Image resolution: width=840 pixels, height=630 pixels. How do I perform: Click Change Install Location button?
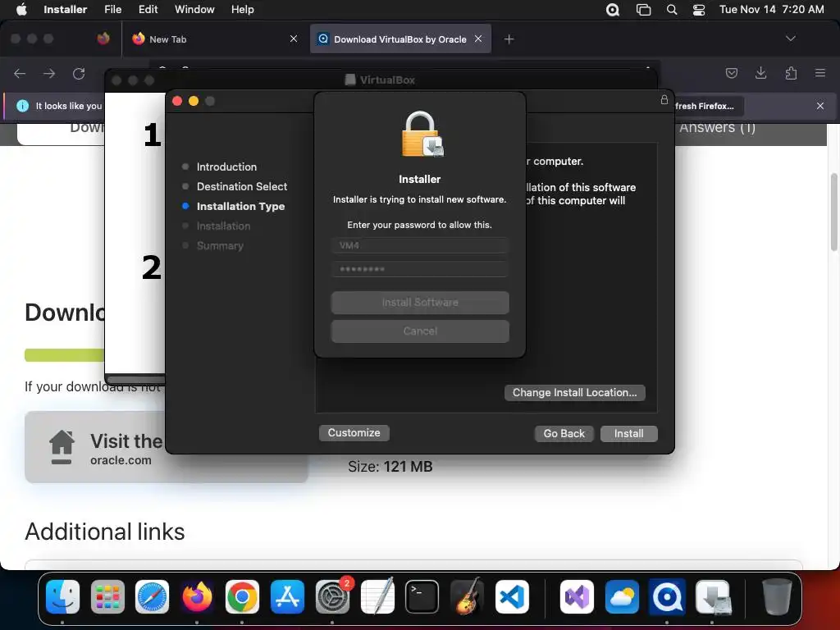coord(575,393)
